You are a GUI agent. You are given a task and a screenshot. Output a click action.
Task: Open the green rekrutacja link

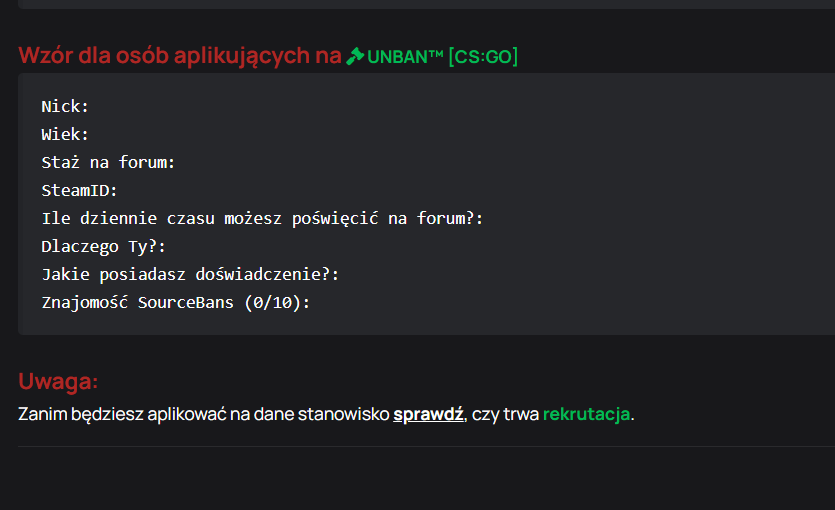tap(586, 414)
